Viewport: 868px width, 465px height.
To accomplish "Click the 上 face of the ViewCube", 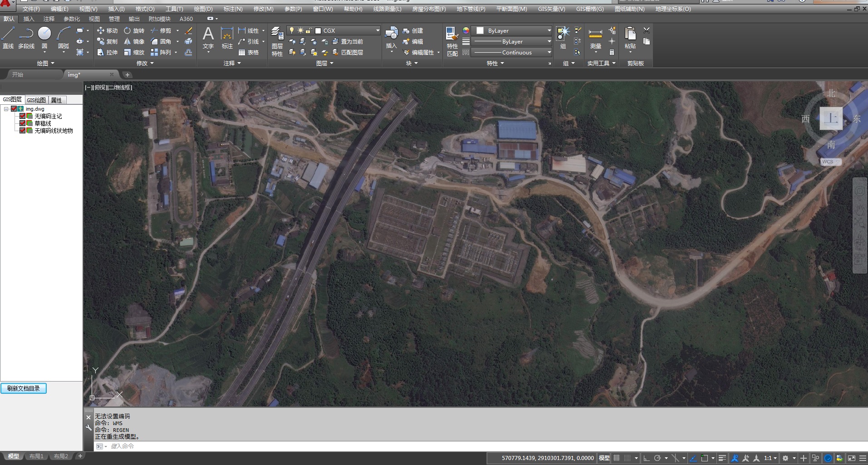I will pos(831,118).
